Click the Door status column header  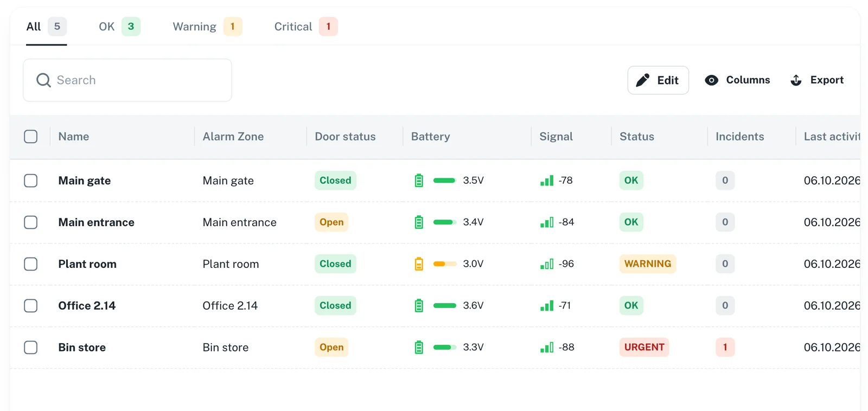click(345, 137)
